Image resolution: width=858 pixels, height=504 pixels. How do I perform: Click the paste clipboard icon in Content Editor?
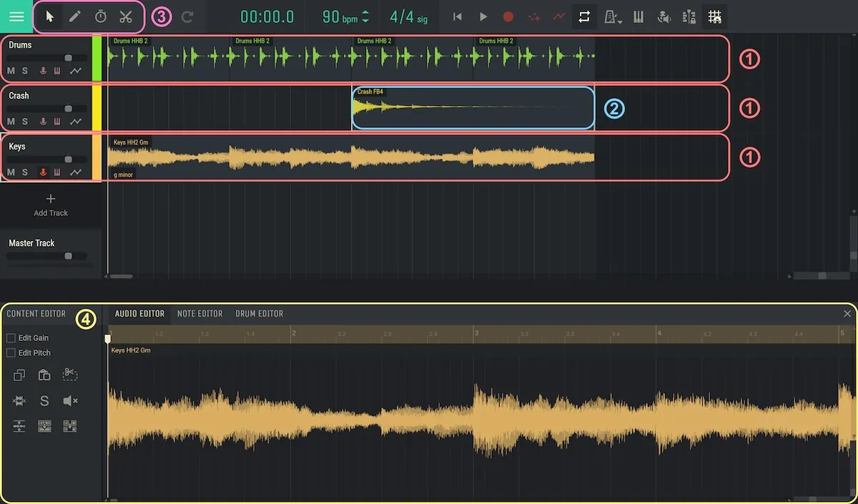point(44,375)
